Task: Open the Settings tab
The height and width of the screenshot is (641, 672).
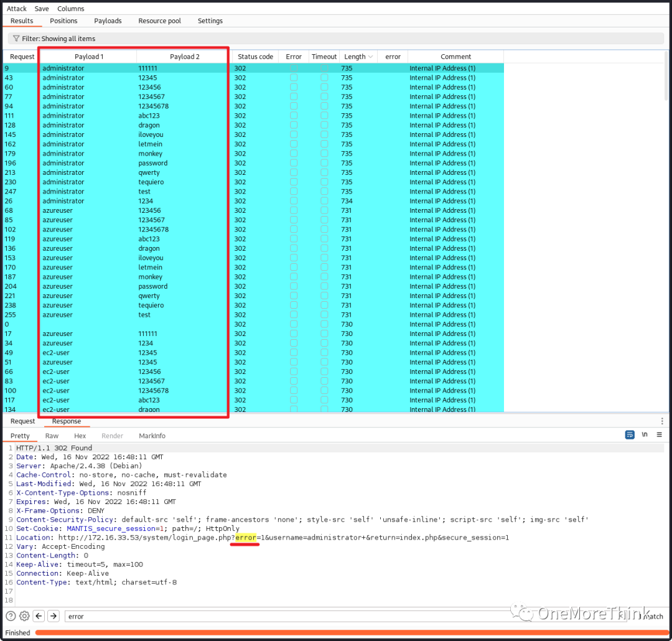Action: 210,21
